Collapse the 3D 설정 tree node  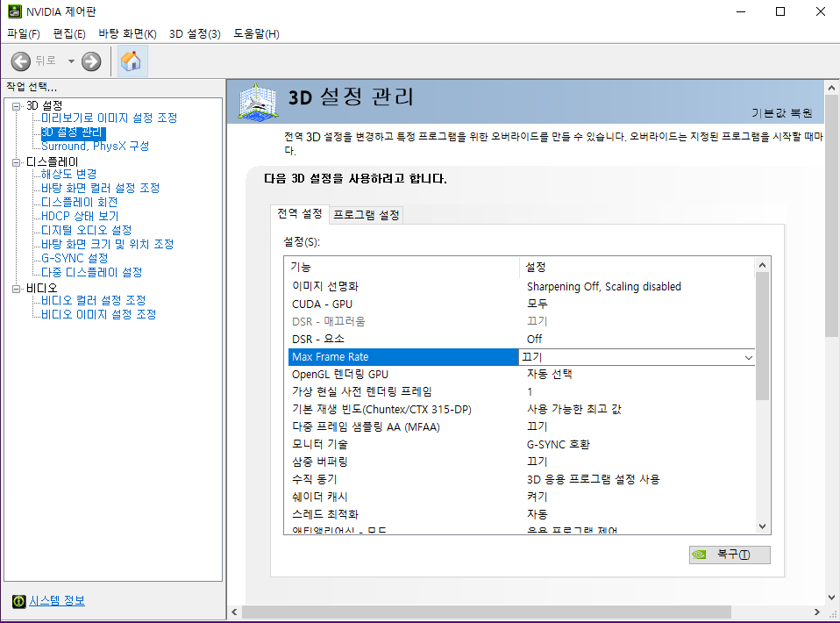point(17,106)
